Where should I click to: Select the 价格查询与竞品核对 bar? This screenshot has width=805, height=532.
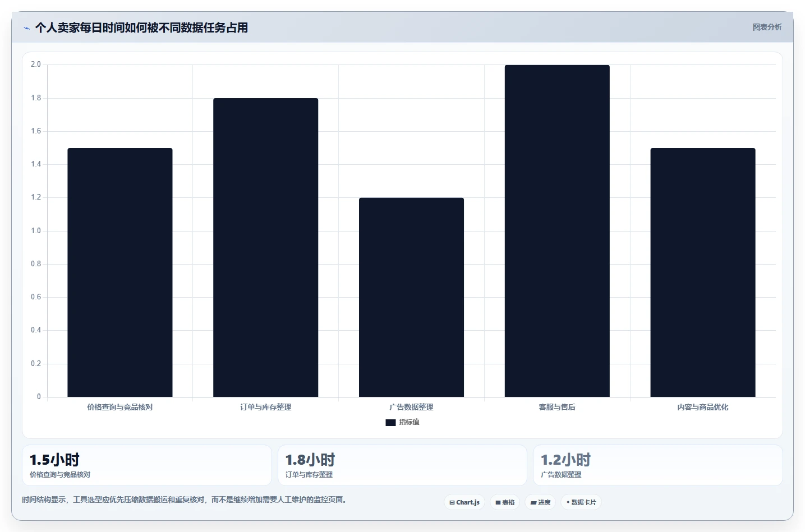pyautogui.click(x=120, y=272)
